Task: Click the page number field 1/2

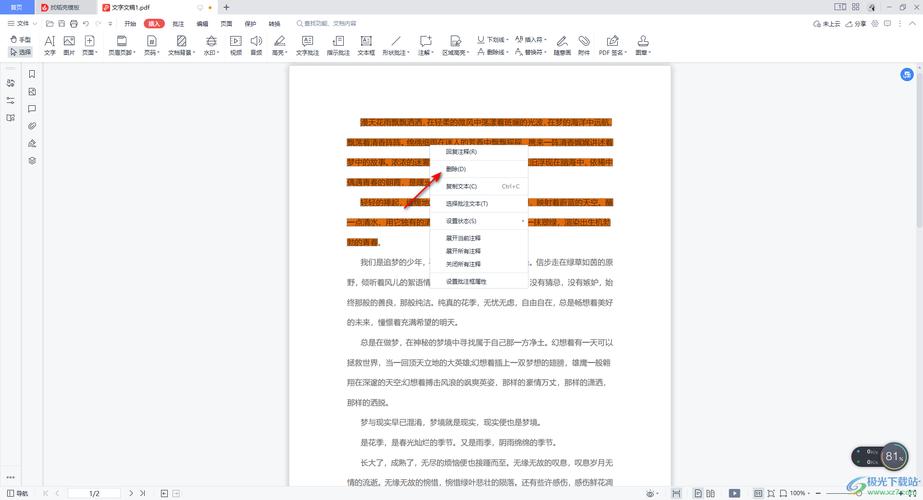Action: [x=95, y=493]
